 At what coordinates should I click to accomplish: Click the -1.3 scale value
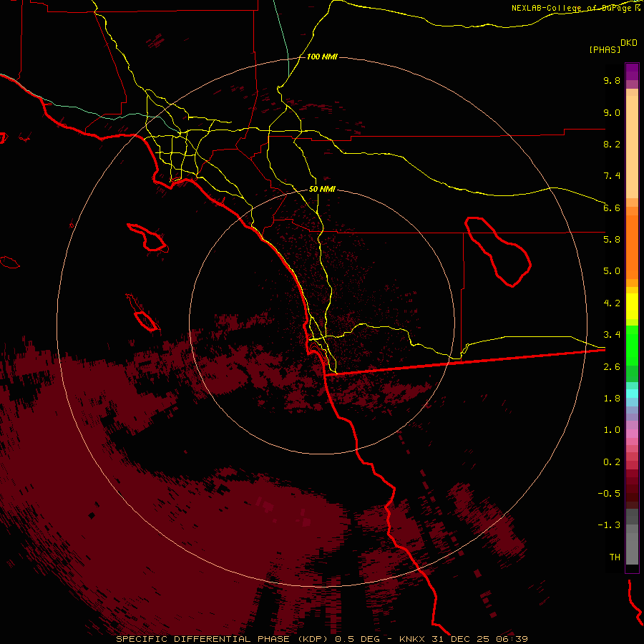(609, 525)
